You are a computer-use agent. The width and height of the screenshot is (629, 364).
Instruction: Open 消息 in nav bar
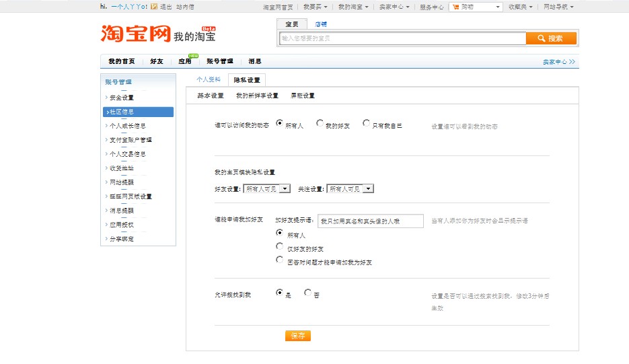(255, 61)
